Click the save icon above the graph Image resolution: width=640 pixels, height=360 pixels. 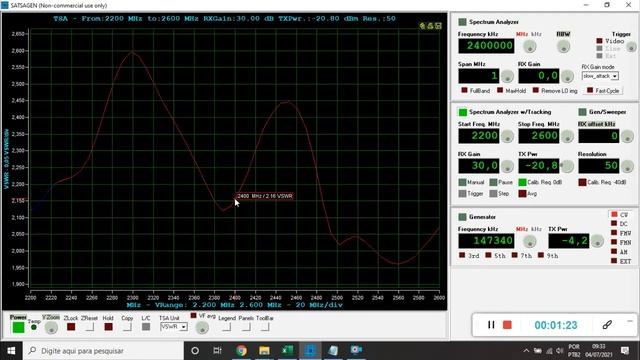438,26
